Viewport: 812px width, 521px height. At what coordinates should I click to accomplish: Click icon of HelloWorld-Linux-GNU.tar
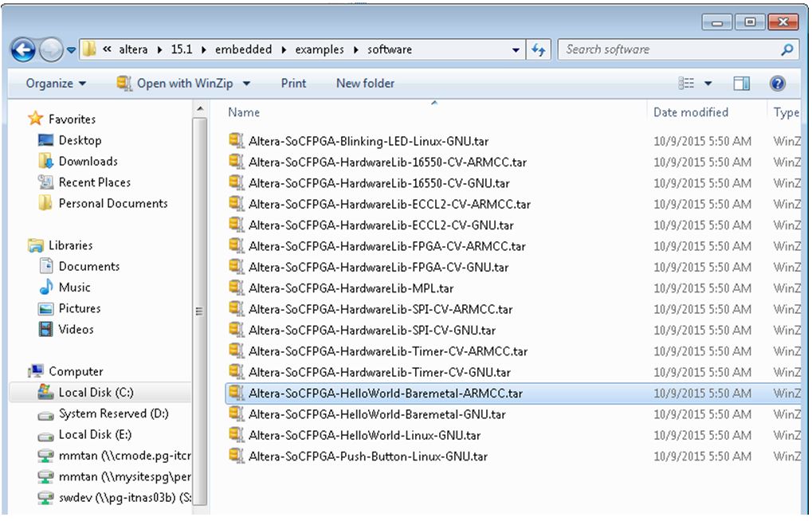[x=236, y=434]
